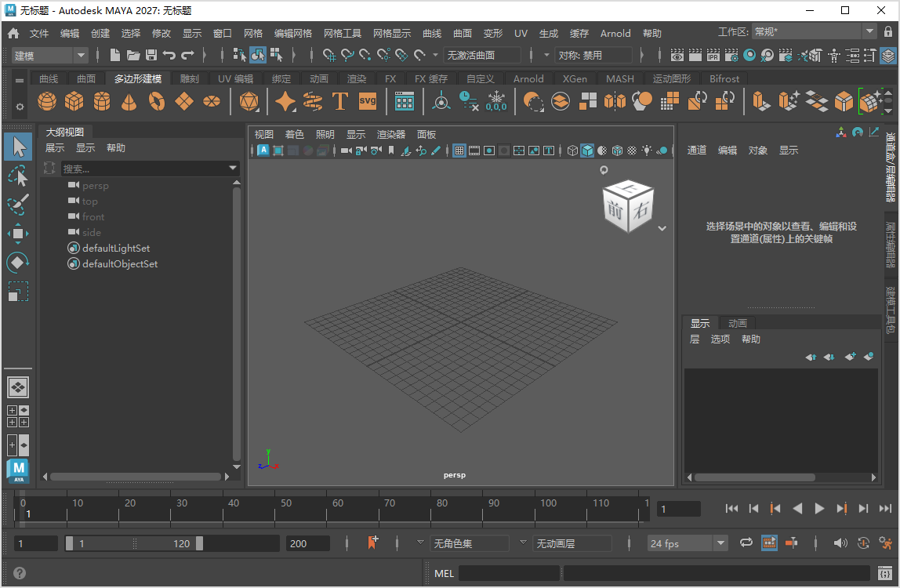Create a polygon sphere from the shelf

[46, 101]
